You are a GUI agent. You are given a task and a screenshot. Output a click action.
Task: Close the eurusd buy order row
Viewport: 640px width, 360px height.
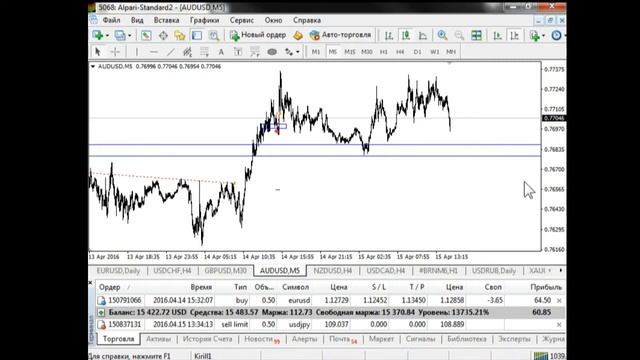coord(559,300)
